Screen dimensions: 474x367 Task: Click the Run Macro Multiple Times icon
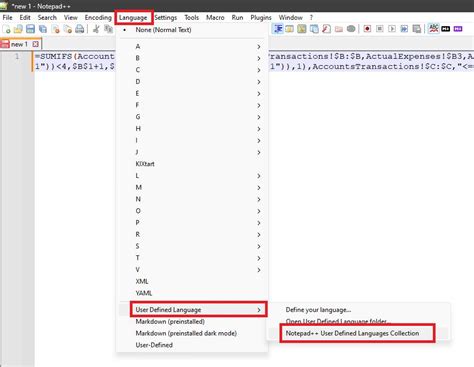[x=404, y=29]
